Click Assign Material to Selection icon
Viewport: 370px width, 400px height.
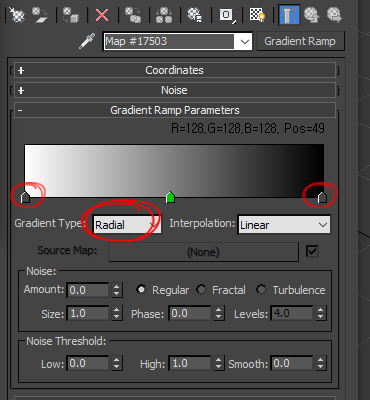[71, 15]
